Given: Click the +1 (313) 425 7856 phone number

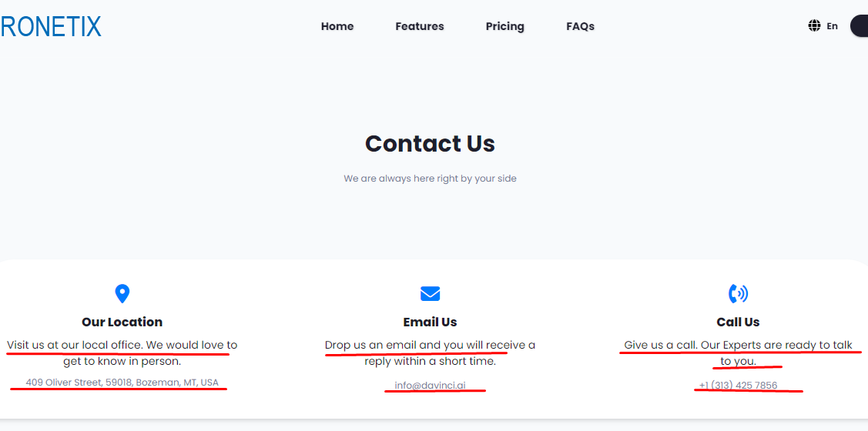Looking at the screenshot, I should pyautogui.click(x=738, y=385).
